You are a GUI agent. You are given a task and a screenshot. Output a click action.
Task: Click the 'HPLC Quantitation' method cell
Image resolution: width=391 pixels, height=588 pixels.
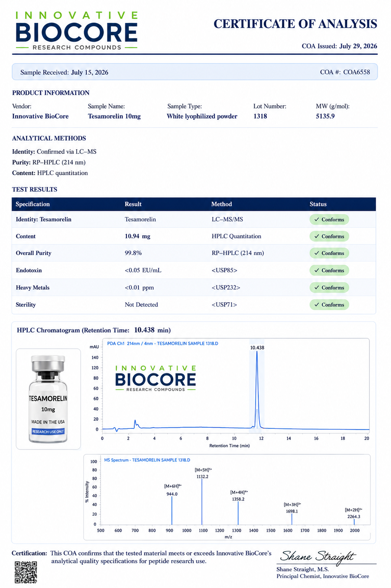coord(237,236)
